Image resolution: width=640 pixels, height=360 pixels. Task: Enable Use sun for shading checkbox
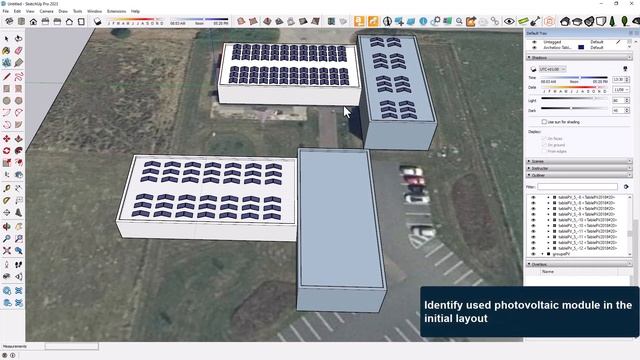point(544,122)
